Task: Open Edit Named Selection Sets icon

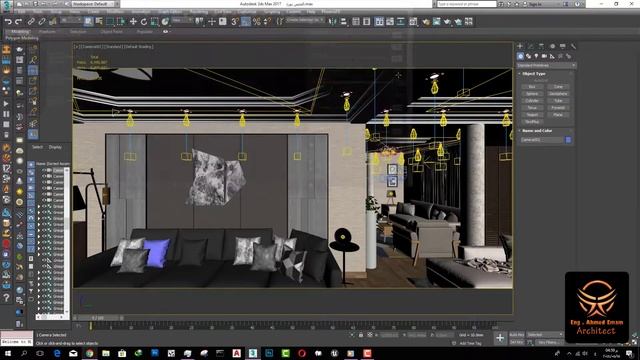Action: click(280, 22)
